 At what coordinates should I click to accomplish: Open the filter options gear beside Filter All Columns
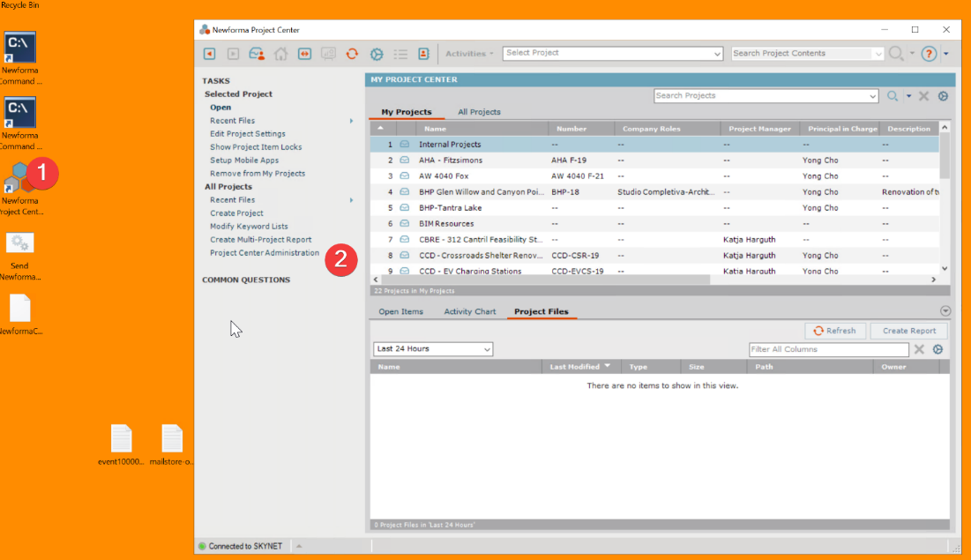tap(937, 349)
